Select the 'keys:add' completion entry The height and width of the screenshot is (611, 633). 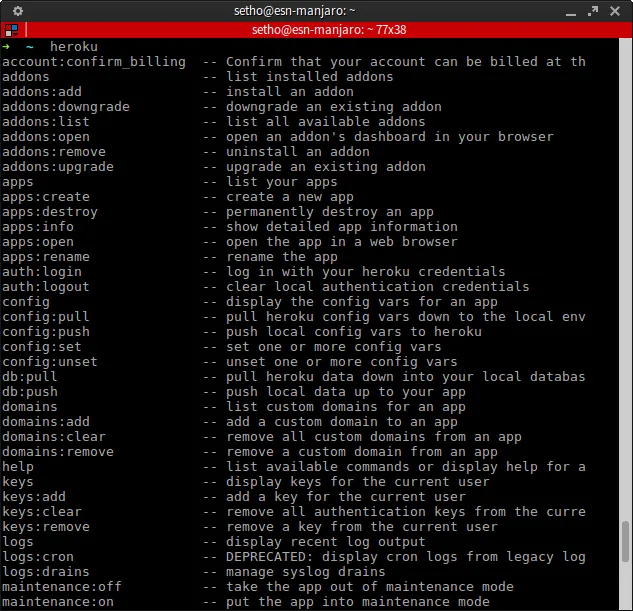click(34, 497)
